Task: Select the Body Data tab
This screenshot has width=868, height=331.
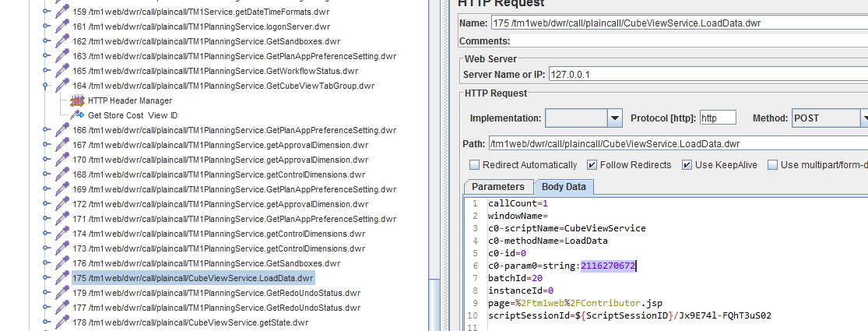Action: pyautogui.click(x=564, y=187)
